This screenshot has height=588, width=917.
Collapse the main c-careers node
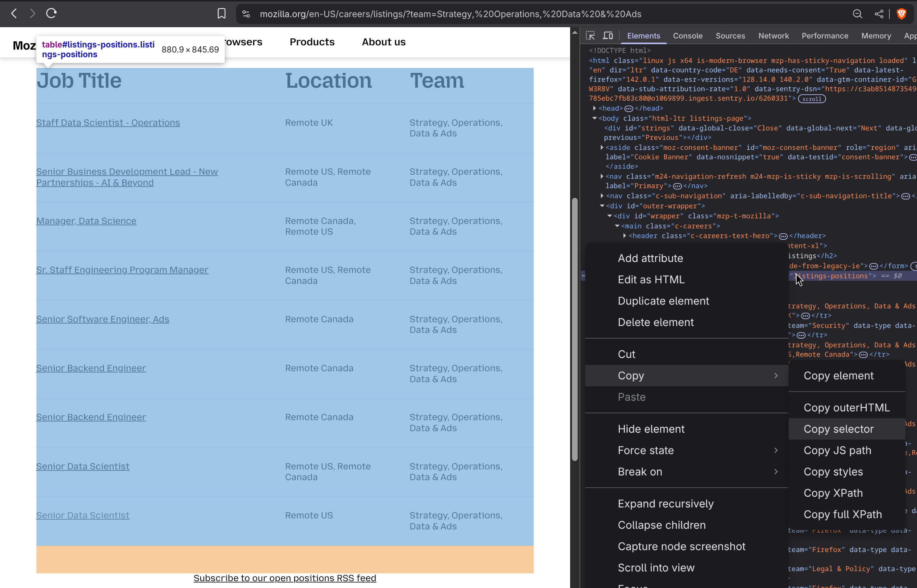pos(617,226)
